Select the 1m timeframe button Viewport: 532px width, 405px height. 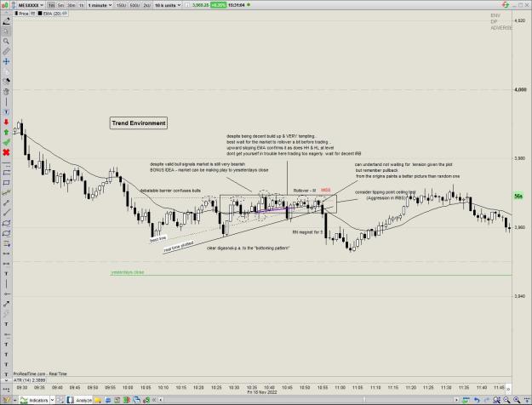[52, 5]
